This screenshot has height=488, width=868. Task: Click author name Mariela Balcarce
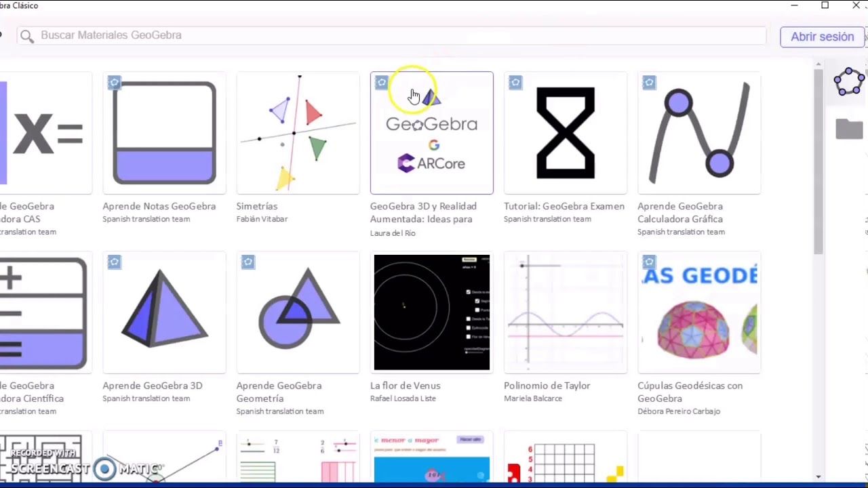pyautogui.click(x=533, y=399)
